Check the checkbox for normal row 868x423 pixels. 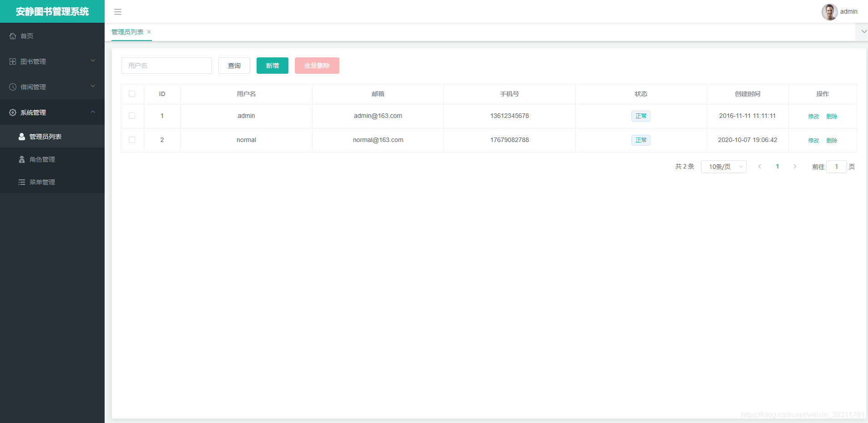[132, 140]
